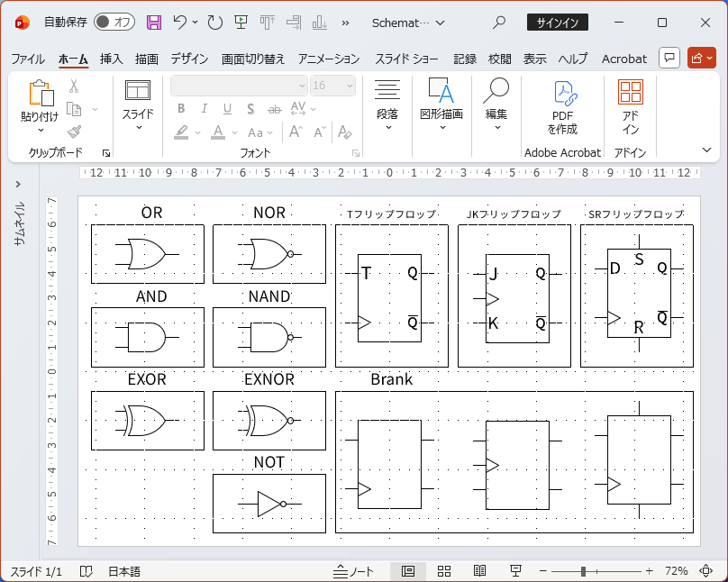Image resolution: width=728 pixels, height=582 pixels.
Task: Toggle the AutoSave (自動保存) switch
Action: (114, 22)
